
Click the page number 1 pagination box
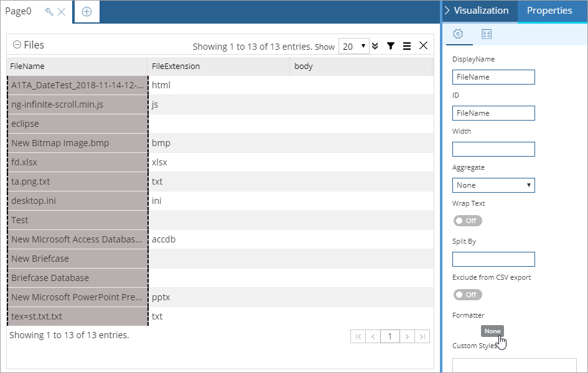pyautogui.click(x=390, y=336)
